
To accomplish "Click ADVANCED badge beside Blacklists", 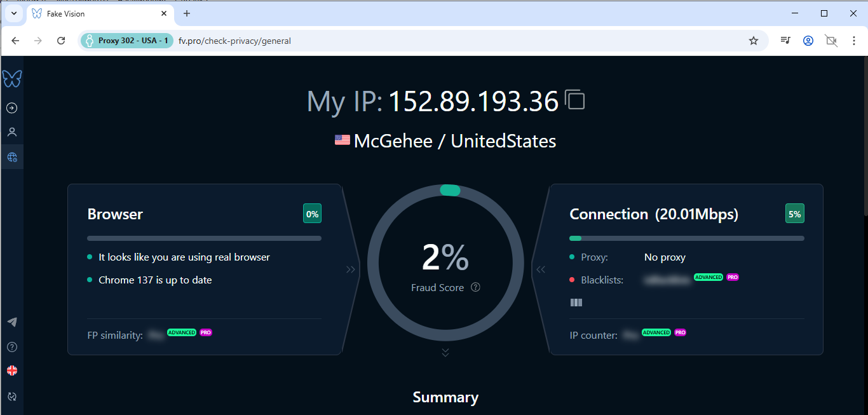I will point(709,277).
